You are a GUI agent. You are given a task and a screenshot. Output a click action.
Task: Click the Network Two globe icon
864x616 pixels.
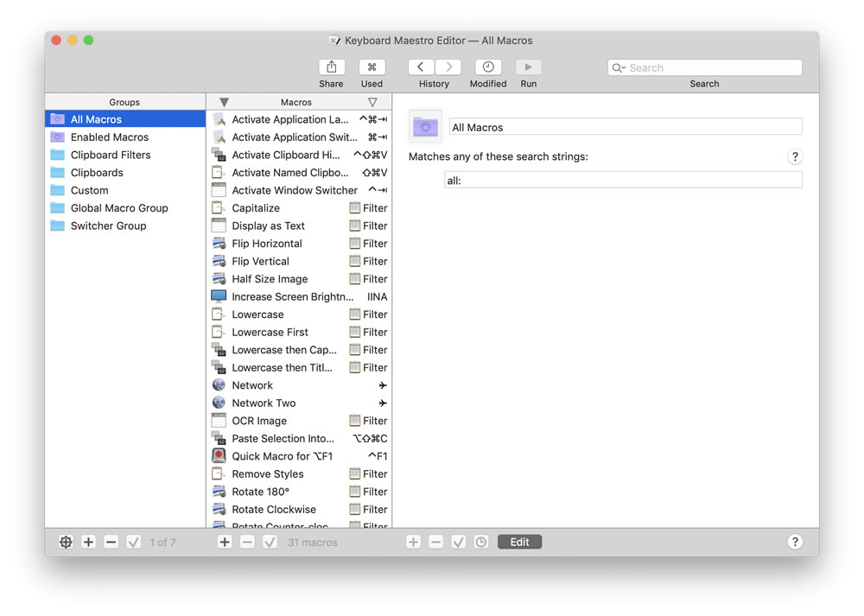coord(219,403)
